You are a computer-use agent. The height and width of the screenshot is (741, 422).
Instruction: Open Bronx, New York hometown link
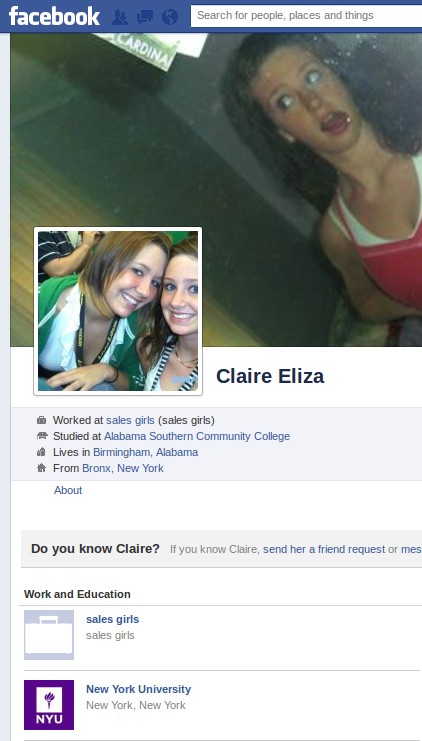(123, 468)
